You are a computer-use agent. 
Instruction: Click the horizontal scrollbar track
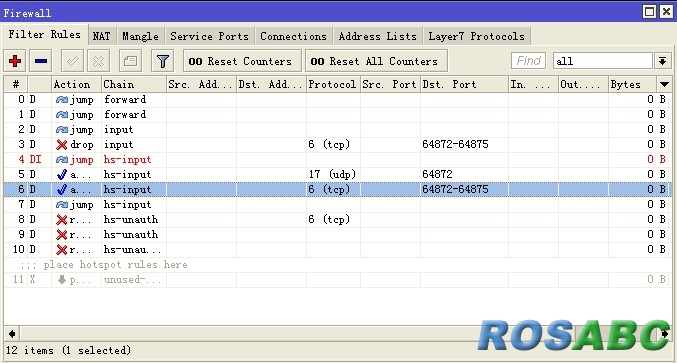(x=339, y=334)
